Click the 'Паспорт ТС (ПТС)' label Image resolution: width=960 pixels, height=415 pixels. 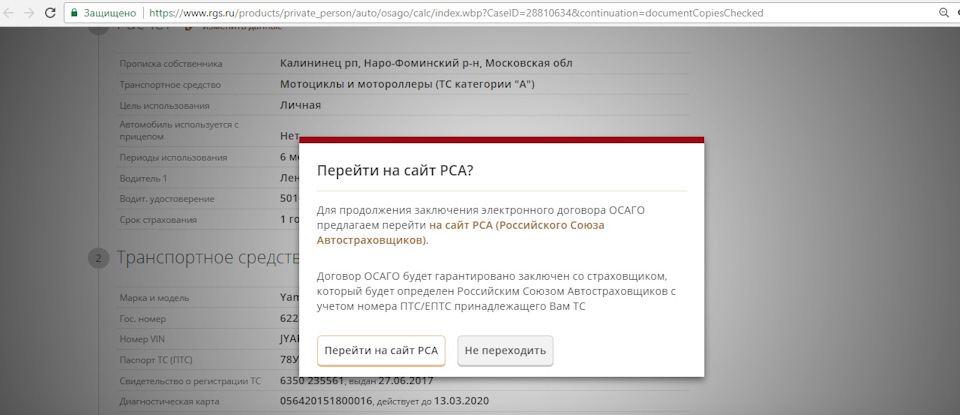point(156,361)
